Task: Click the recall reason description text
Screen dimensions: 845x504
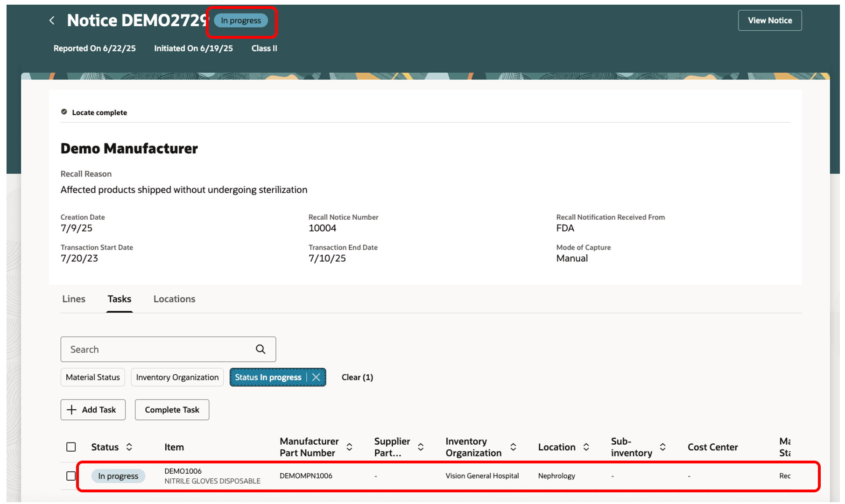Action: click(184, 190)
